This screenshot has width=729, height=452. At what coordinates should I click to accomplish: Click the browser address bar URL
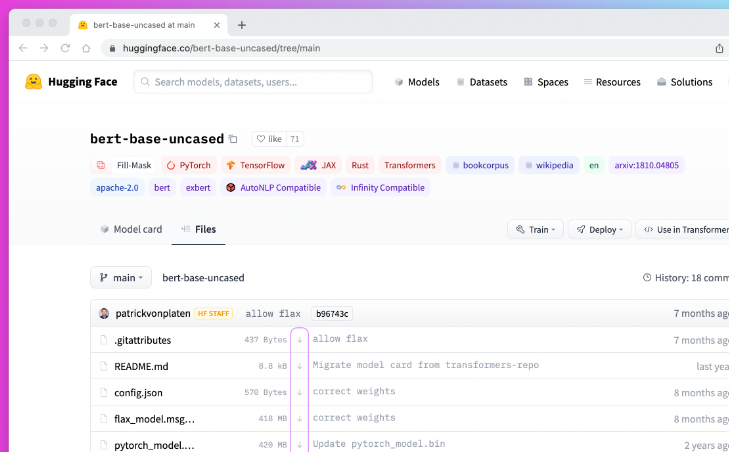[221, 48]
